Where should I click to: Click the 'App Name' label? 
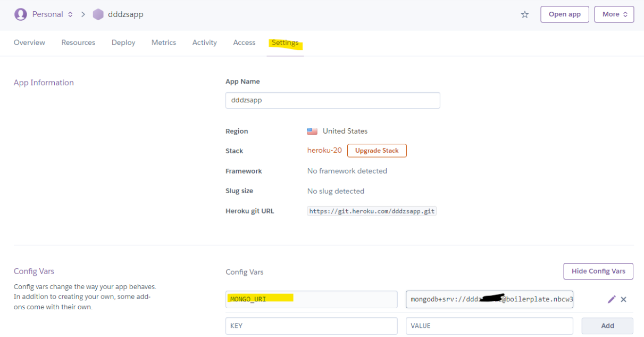(242, 81)
